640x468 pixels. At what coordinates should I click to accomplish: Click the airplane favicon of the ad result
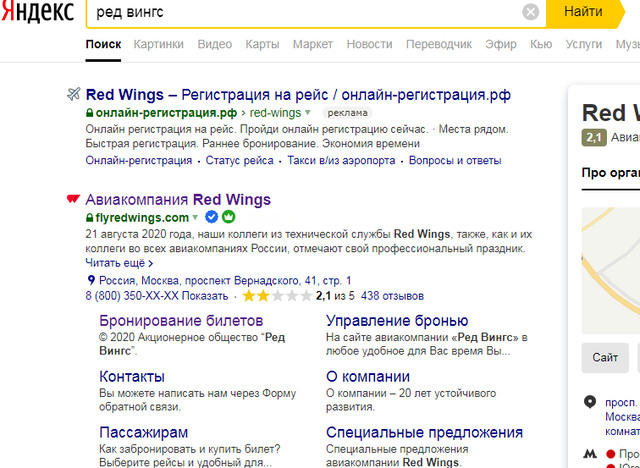(73, 94)
